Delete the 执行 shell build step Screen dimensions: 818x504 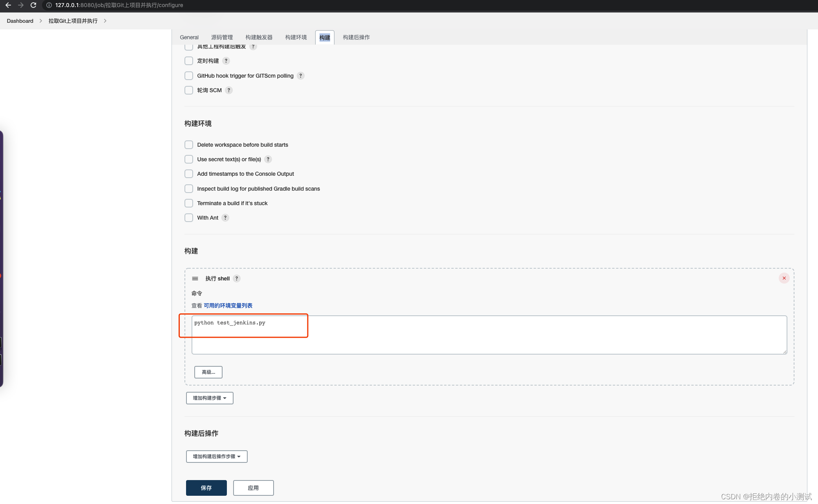(x=784, y=278)
